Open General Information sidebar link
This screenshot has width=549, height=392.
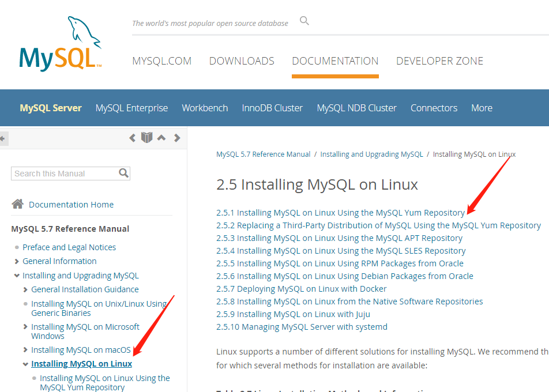[59, 261]
